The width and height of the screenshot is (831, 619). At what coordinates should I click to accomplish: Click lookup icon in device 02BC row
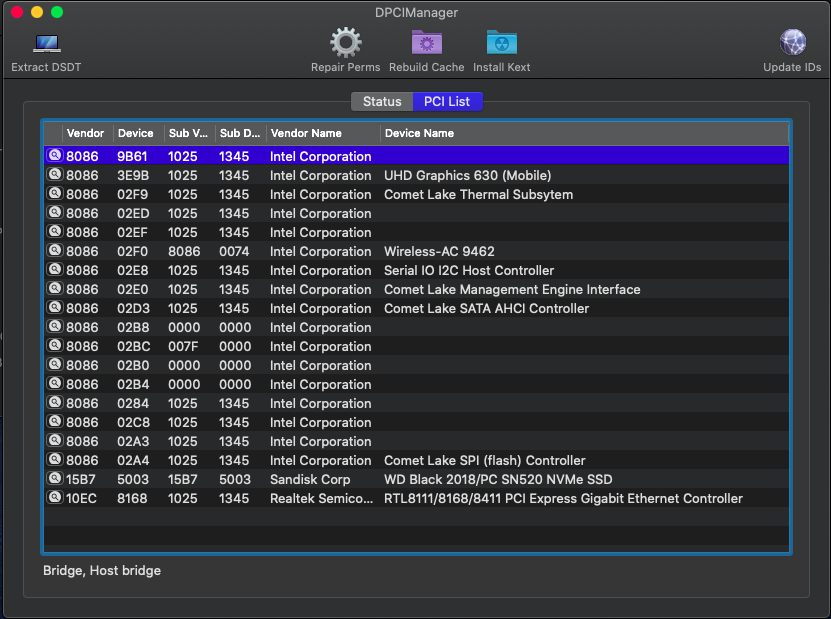click(55, 346)
